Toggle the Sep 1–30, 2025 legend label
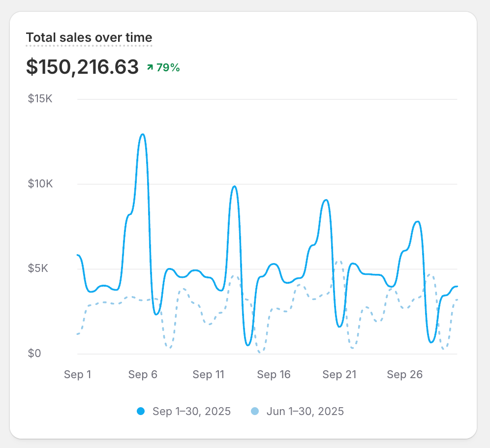Screen dimensions: 490x448 pyautogui.click(x=191, y=411)
